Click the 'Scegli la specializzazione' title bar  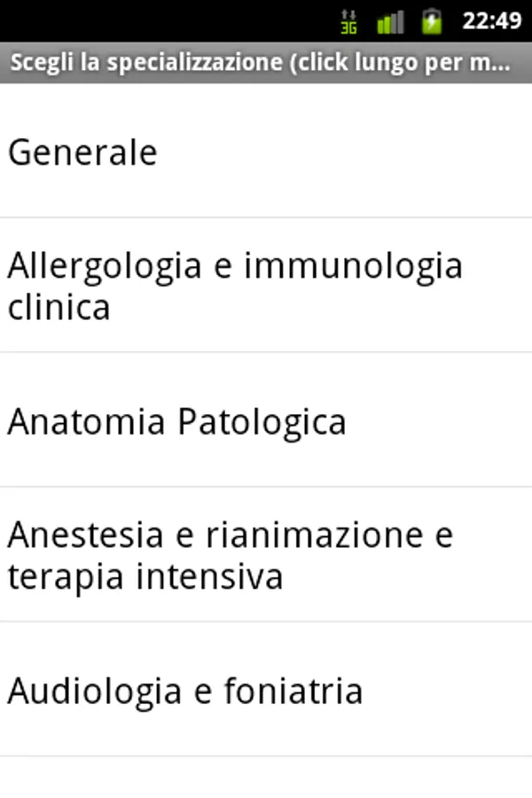(x=266, y=63)
